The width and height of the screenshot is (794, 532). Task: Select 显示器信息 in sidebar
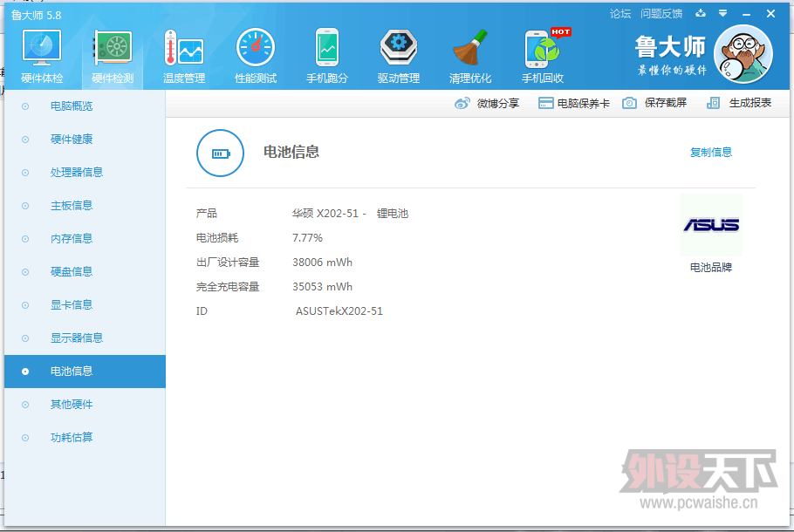tap(86, 338)
